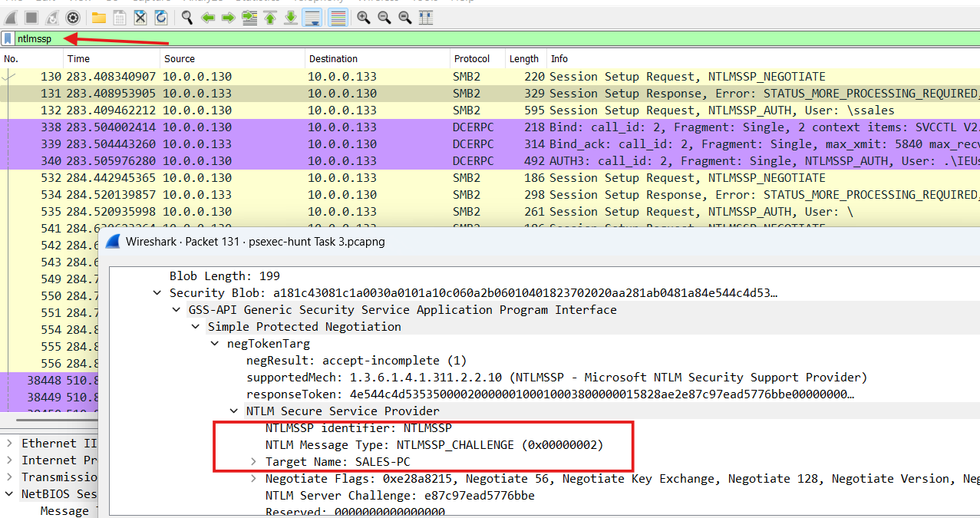Screen dimensions: 980x518
Task: Select packet 535 NTLMSSP_AUTH row
Action: pos(490,212)
